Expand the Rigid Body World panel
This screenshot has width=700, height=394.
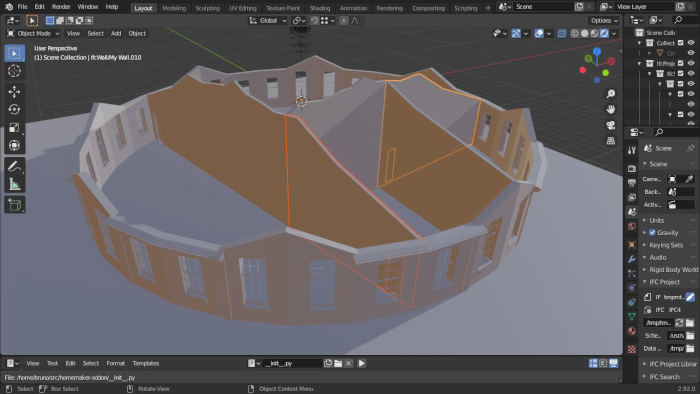pyautogui.click(x=670, y=270)
